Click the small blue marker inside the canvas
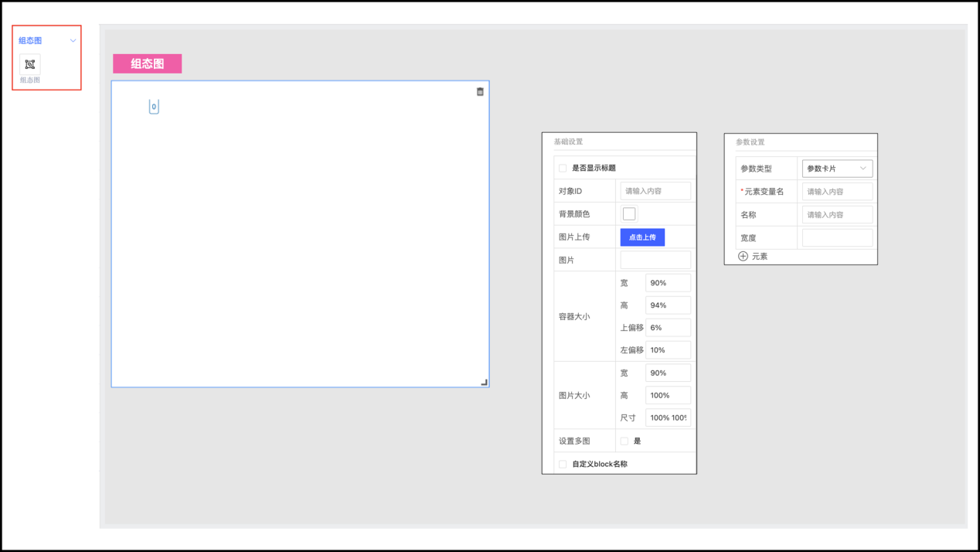980x552 pixels. [x=154, y=107]
